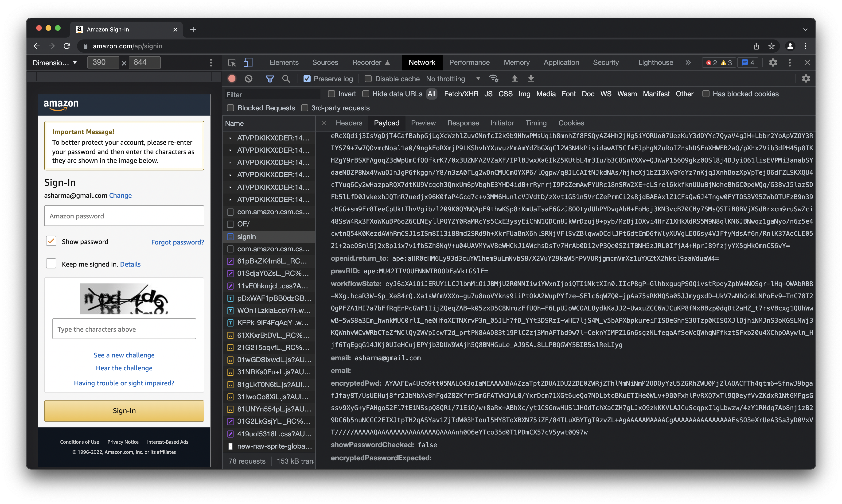
Task: Open the Application tab
Action: click(x=561, y=62)
